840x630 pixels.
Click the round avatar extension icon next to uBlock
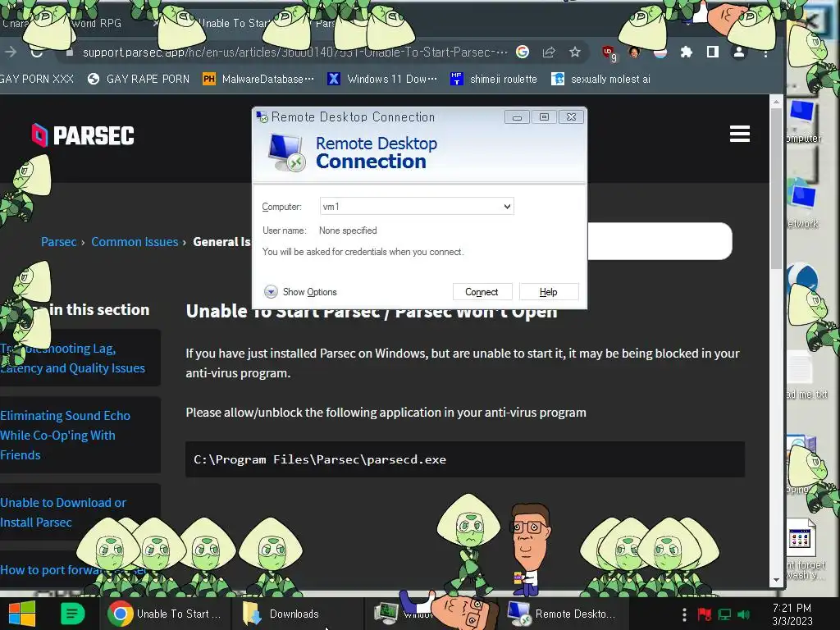tap(634, 52)
